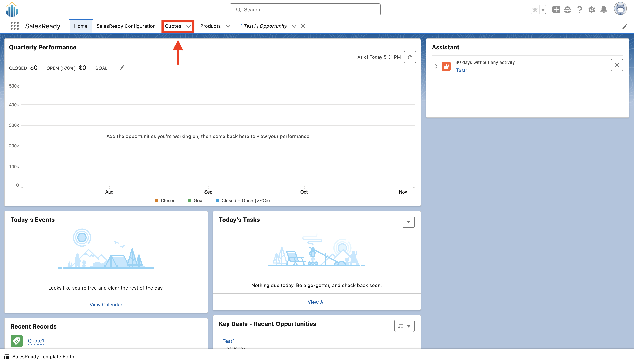The width and height of the screenshot is (634, 364).
Task: Click the View Calendar link
Action: (x=106, y=305)
